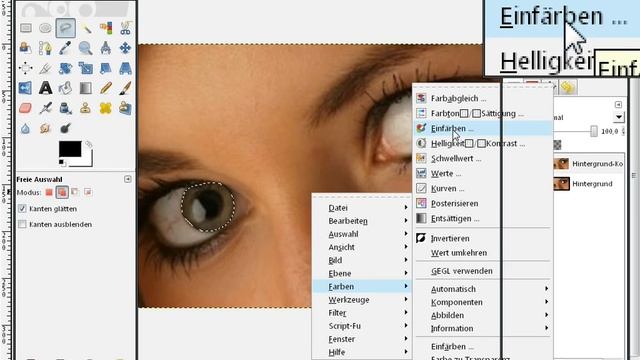The height and width of the screenshot is (360, 640).
Task: Select the Crop tool
Action: pyautogui.click(x=45, y=68)
